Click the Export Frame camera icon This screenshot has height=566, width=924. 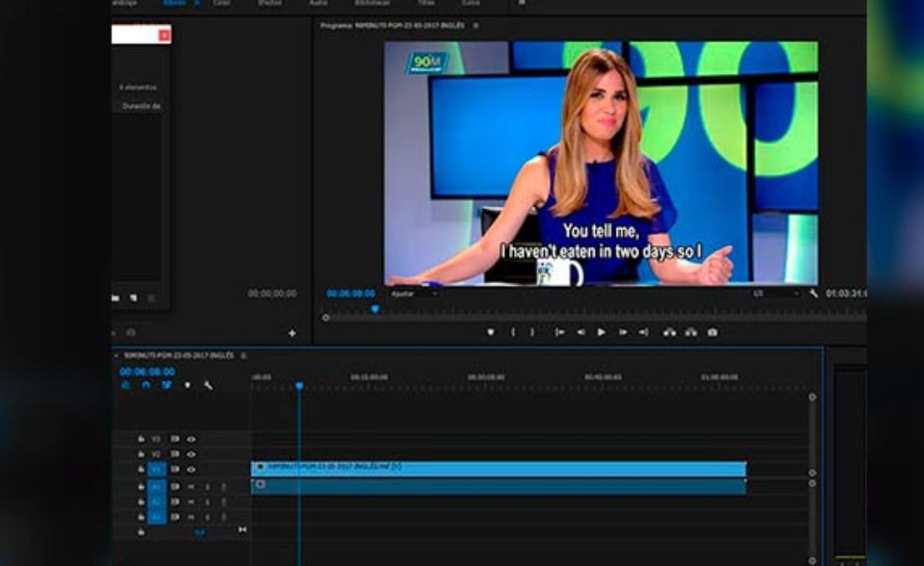[x=712, y=332]
